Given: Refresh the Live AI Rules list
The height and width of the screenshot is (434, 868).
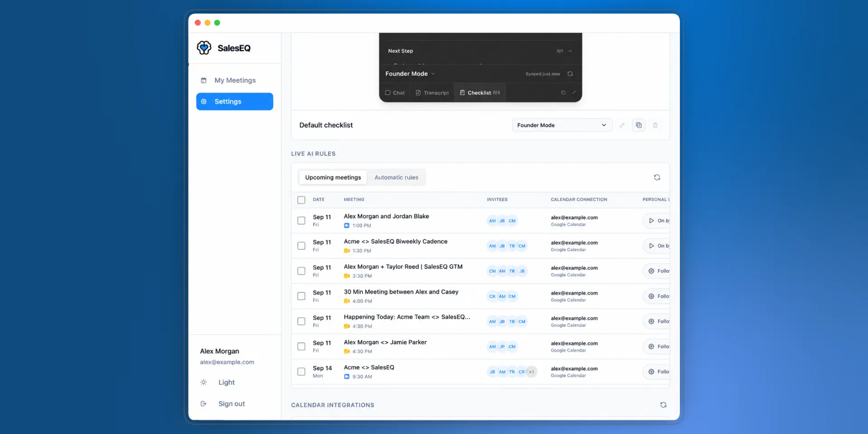Looking at the screenshot, I should pos(657,177).
